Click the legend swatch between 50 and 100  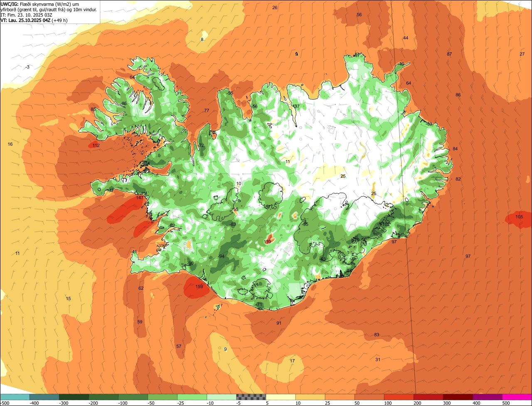[x=369, y=397]
